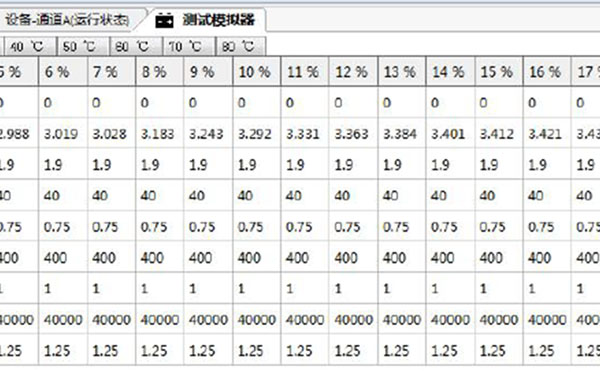
Task: Open the 50 ℃ temperature tab
Action: coord(83,47)
